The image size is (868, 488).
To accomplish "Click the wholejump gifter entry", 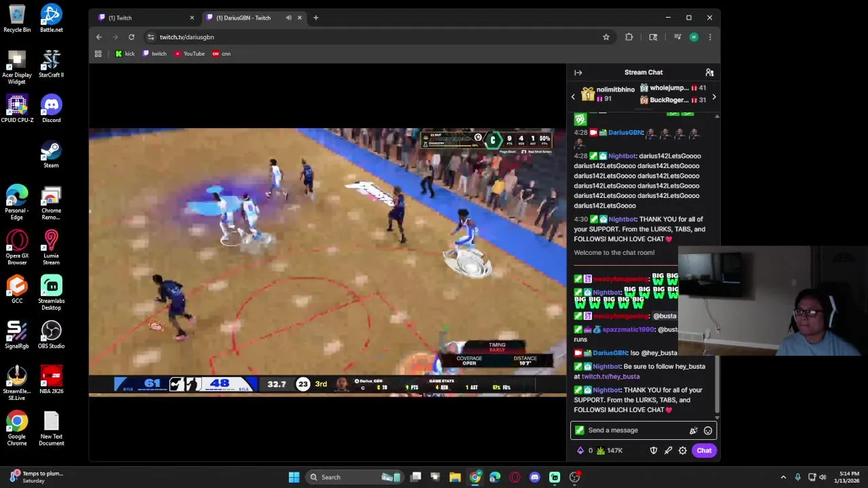I will click(673, 88).
